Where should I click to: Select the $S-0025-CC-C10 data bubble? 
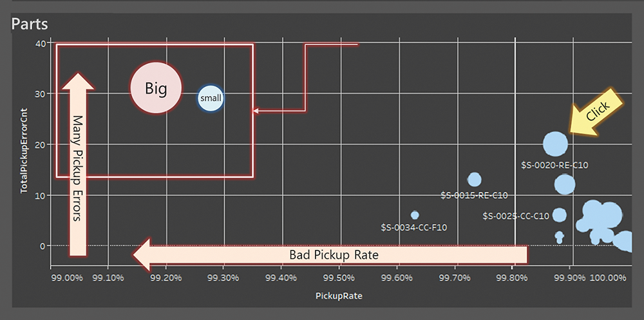coord(560,215)
